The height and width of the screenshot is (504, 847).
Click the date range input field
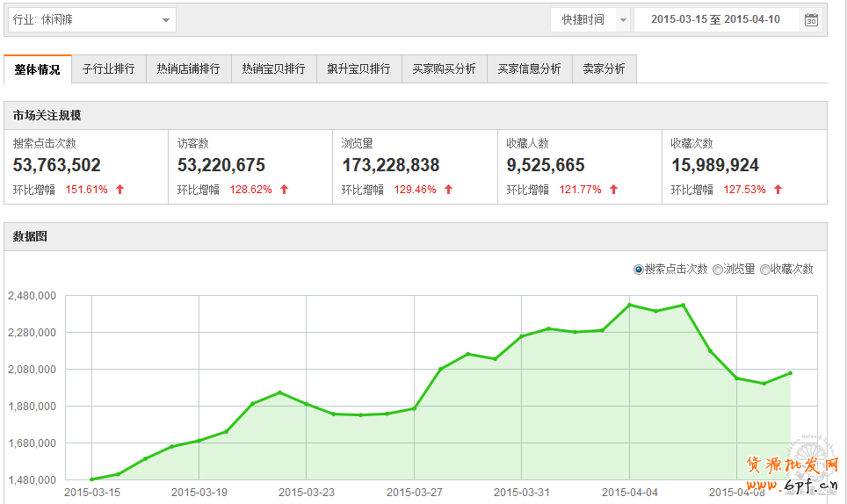click(715, 20)
